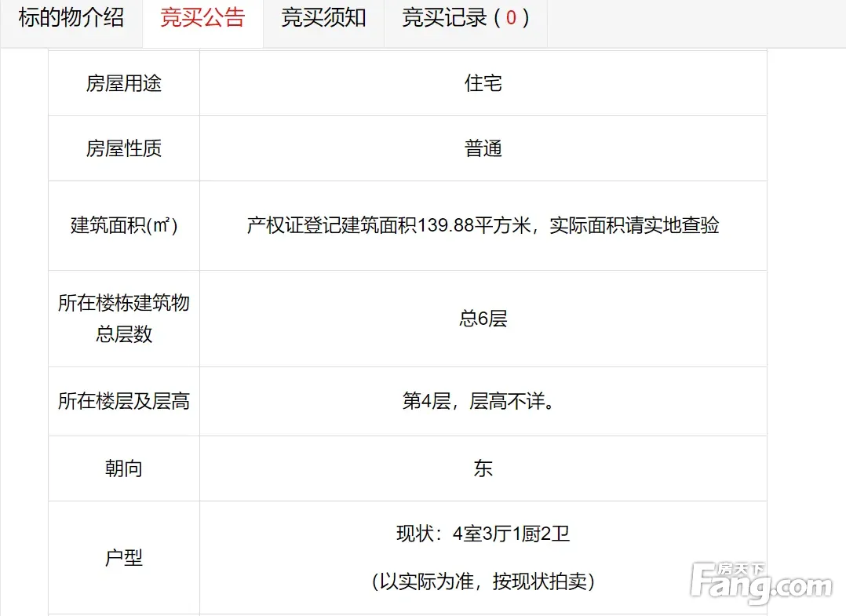Screen dimensions: 846x616
Task: Click the 现状：4室3厅1厨2卫 layout text
Action: [483, 535]
